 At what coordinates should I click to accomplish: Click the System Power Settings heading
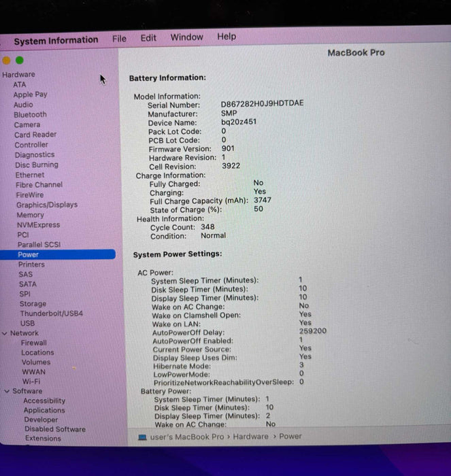point(178,254)
